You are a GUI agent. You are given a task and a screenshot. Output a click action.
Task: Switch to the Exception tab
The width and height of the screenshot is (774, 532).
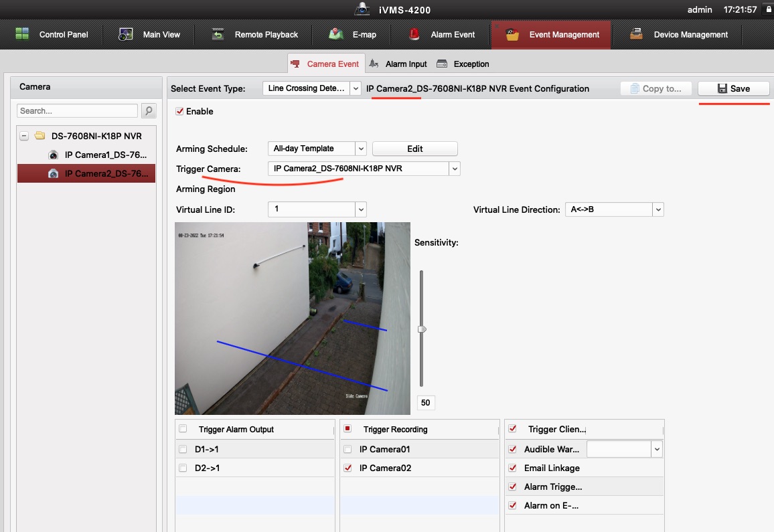tap(463, 64)
